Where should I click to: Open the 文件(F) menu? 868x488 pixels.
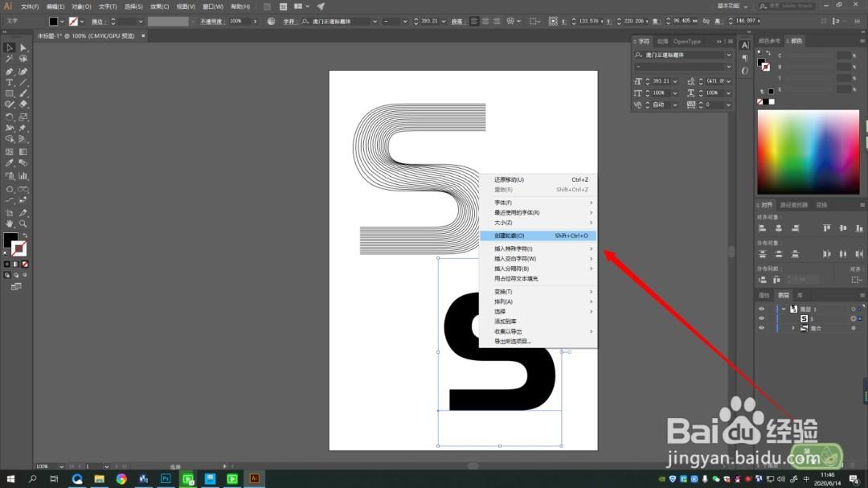coord(30,6)
